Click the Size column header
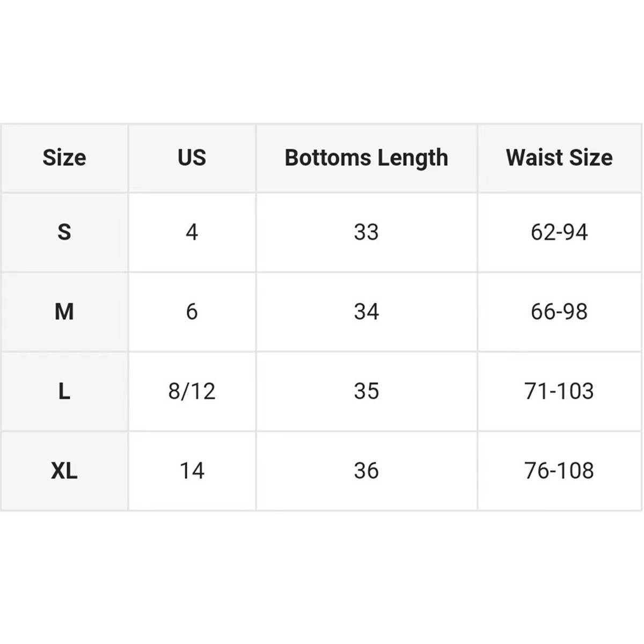The width and height of the screenshot is (644, 644). click(x=64, y=158)
